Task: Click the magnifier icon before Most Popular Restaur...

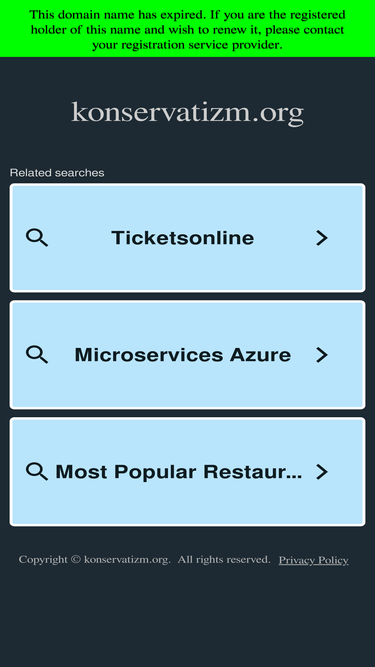Action: click(37, 471)
